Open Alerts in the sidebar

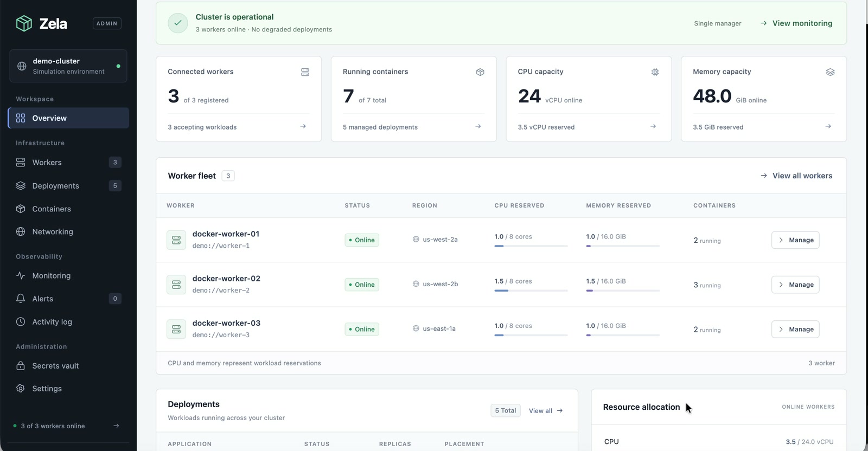point(68,299)
